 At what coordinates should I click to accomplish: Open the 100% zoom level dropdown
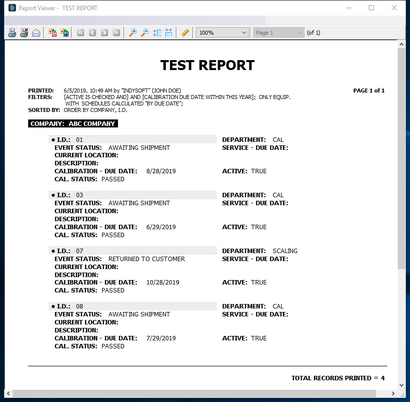coord(223,33)
